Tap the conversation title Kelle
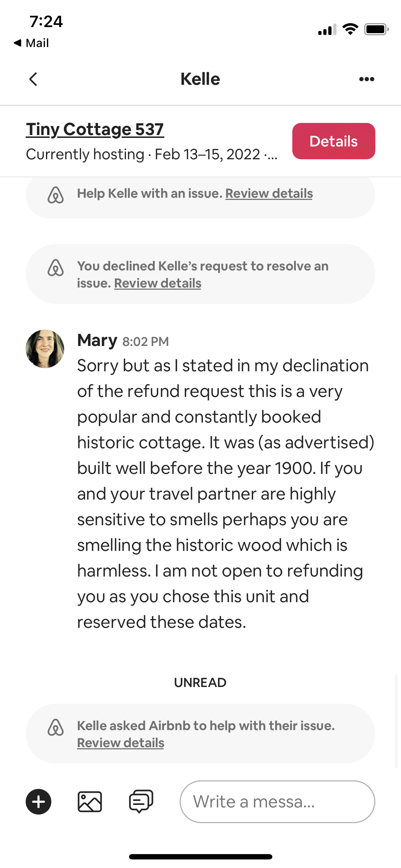The height and width of the screenshot is (868, 401). pyautogui.click(x=200, y=79)
